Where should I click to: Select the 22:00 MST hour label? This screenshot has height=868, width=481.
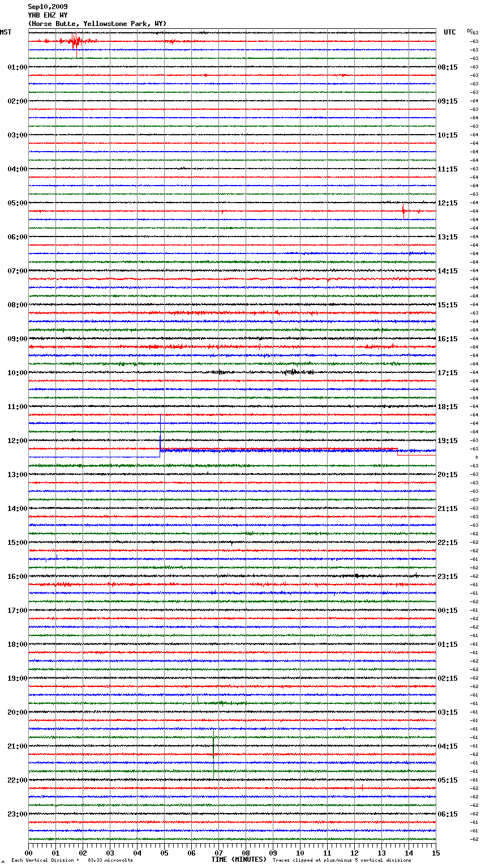(x=17, y=780)
